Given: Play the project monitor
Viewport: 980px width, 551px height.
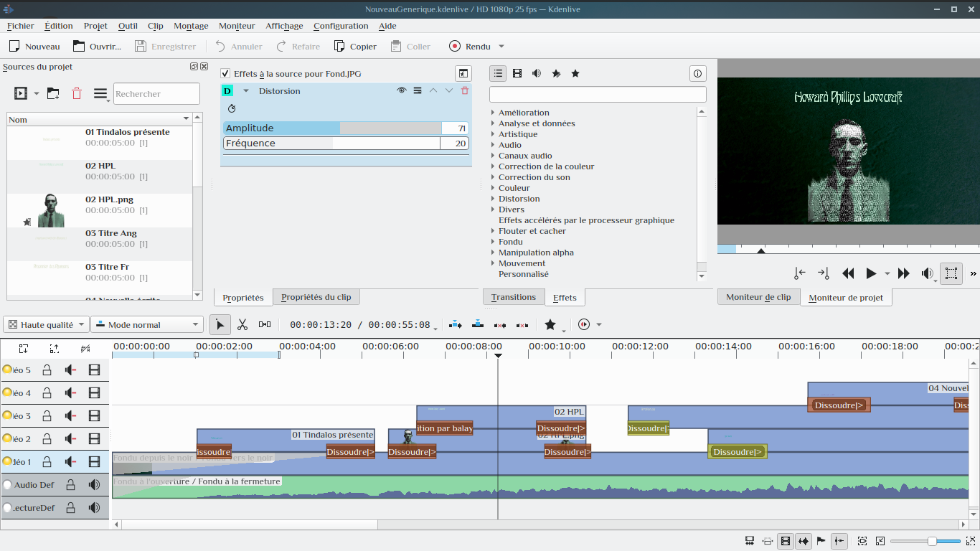Looking at the screenshot, I should pos(871,273).
